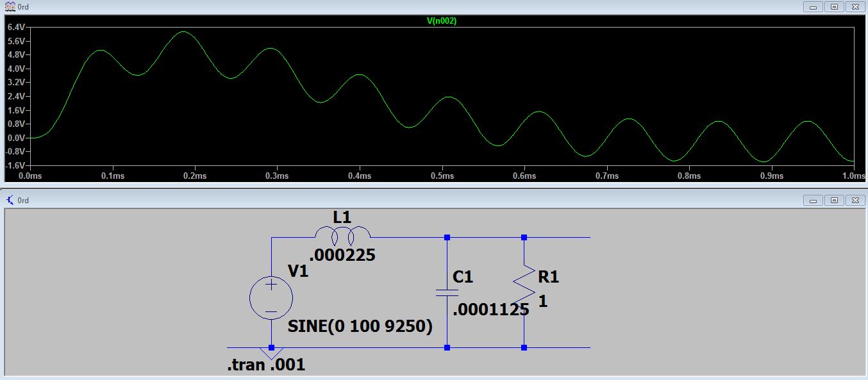Click the ground symbol below V1
This screenshot has height=380, width=868.
tap(271, 354)
